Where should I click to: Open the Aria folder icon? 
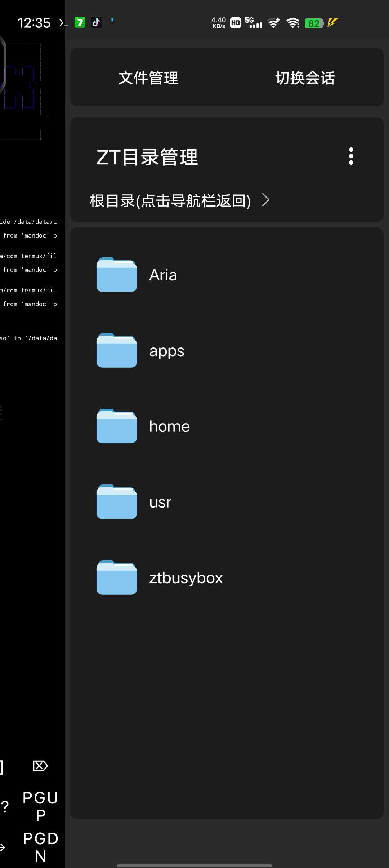point(116,275)
